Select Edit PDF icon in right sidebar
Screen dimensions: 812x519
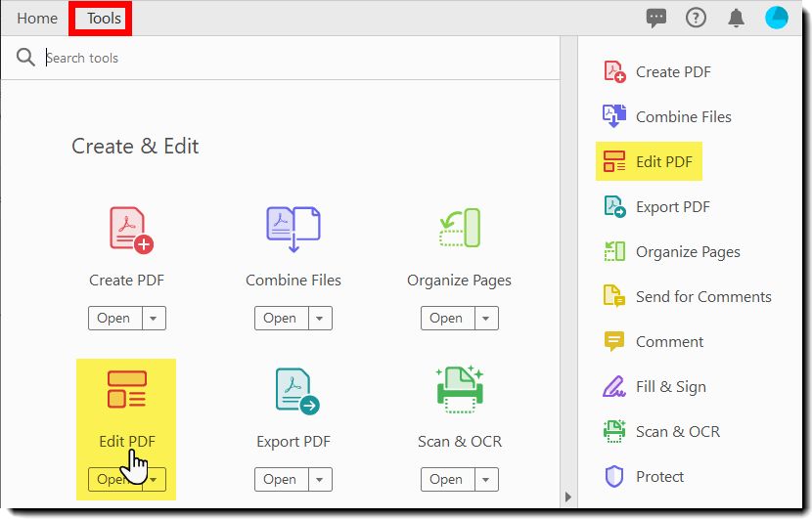click(x=614, y=161)
